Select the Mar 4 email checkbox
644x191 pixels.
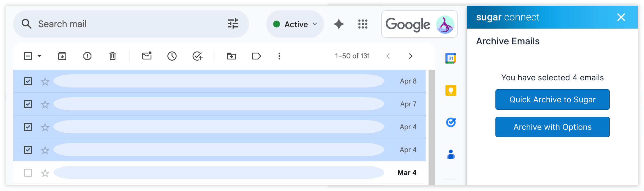click(28, 173)
